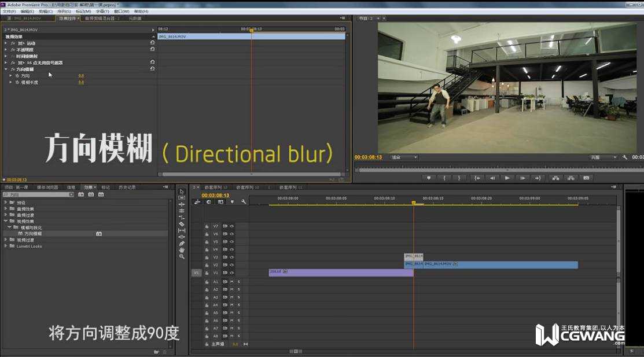This screenshot has width=644, height=357.
Task: Open program monitor zoom level dropdown
Action: [x=404, y=157]
